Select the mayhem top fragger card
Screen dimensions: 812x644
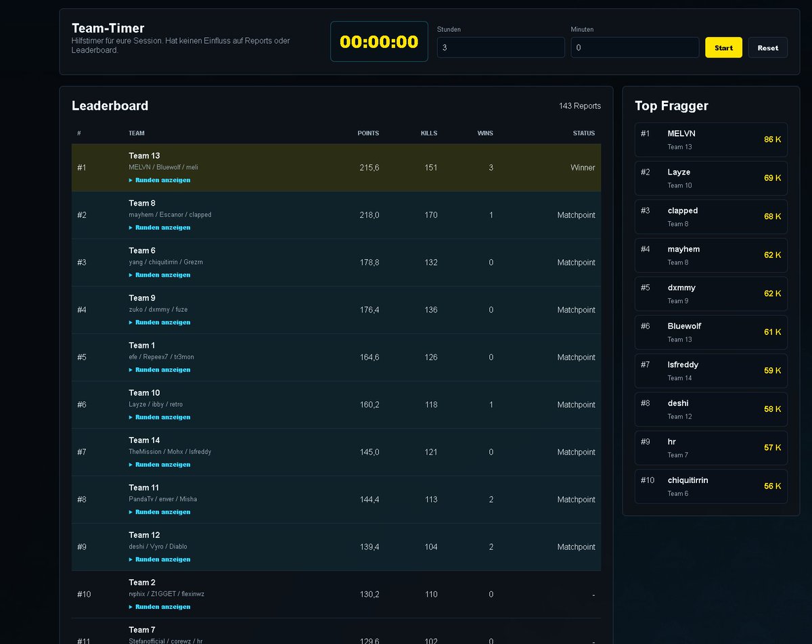[x=711, y=256]
